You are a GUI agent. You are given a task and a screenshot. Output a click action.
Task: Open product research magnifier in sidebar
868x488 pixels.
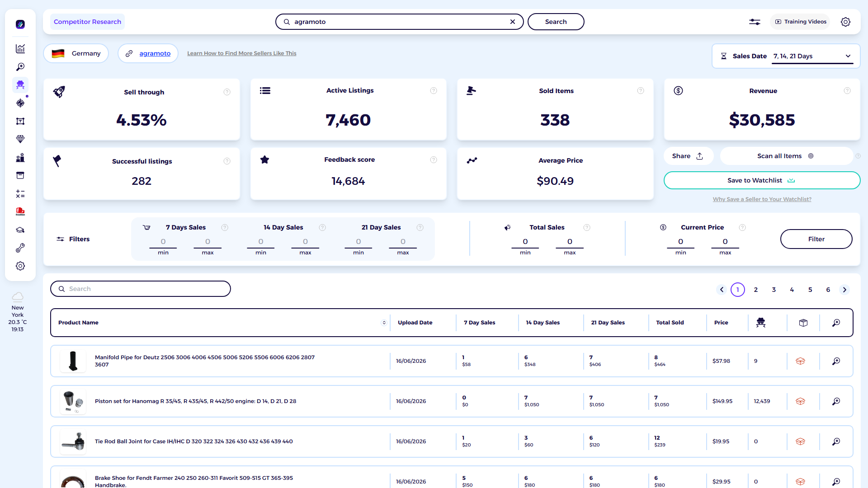pyautogui.click(x=20, y=67)
